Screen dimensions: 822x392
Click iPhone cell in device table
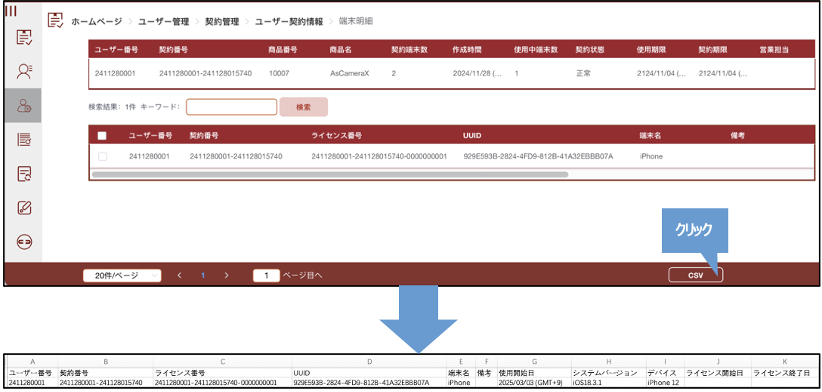coord(651,156)
